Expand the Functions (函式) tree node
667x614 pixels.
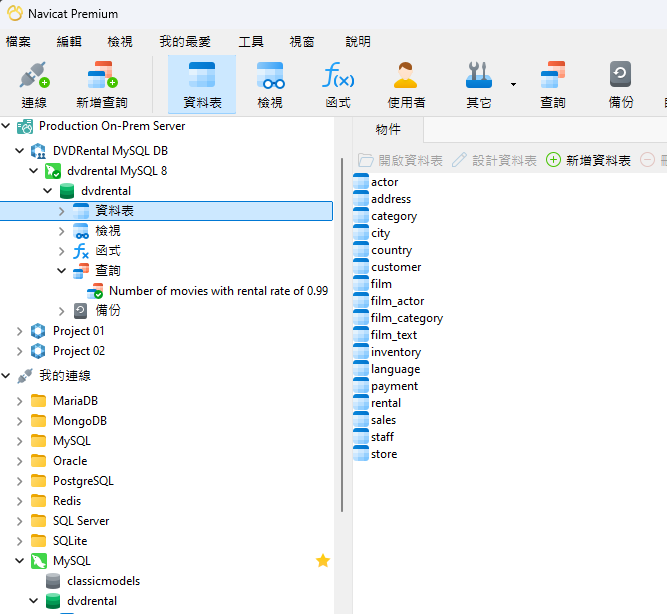62,251
